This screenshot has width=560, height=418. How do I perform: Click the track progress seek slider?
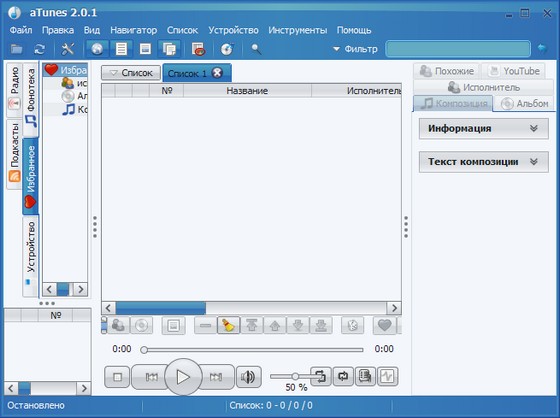click(252, 350)
